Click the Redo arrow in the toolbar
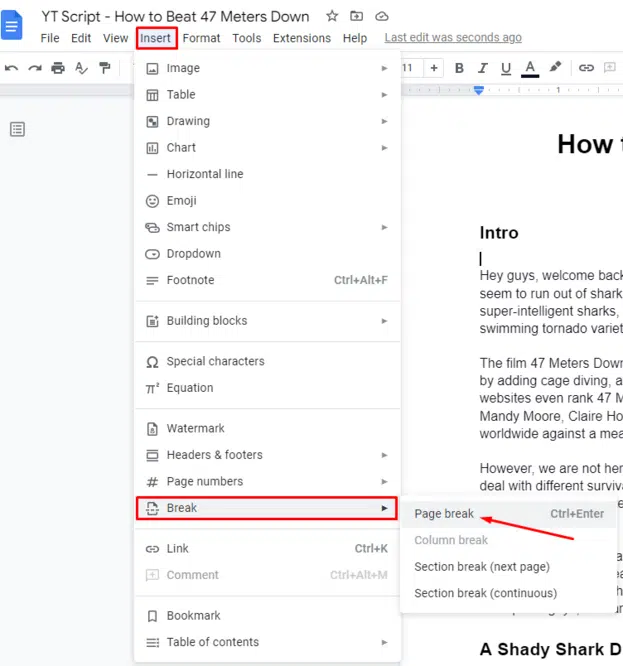The image size is (623, 666). point(35,68)
